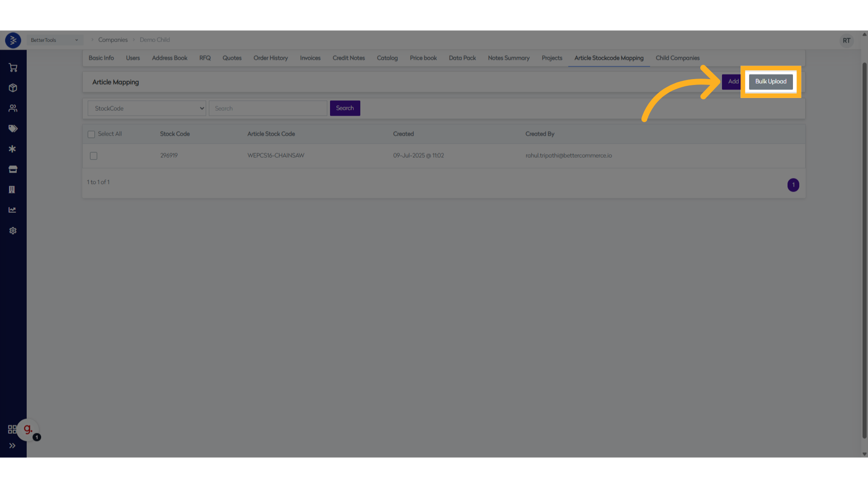Switch to the Child Companies tab
Viewport: 868px width, 488px height.
[677, 58]
